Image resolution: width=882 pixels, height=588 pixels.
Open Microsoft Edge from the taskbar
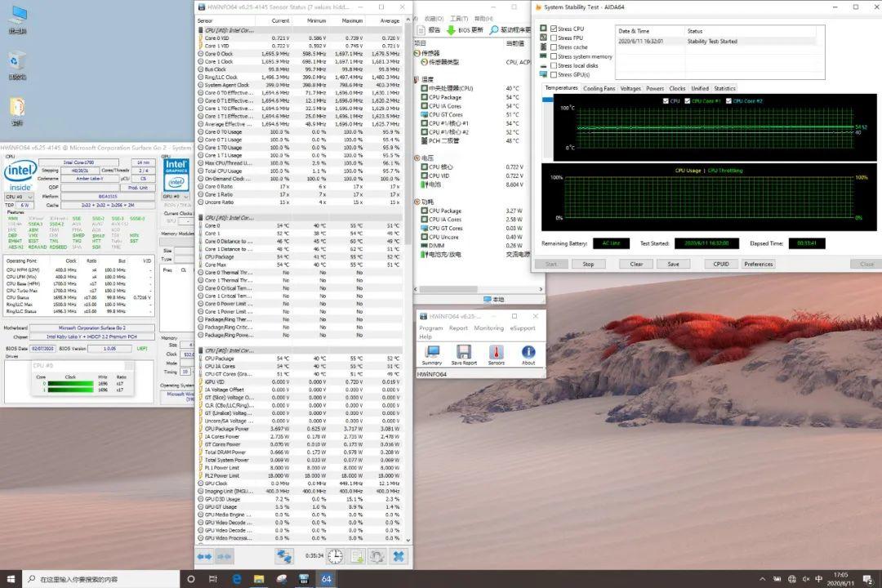pos(237,579)
